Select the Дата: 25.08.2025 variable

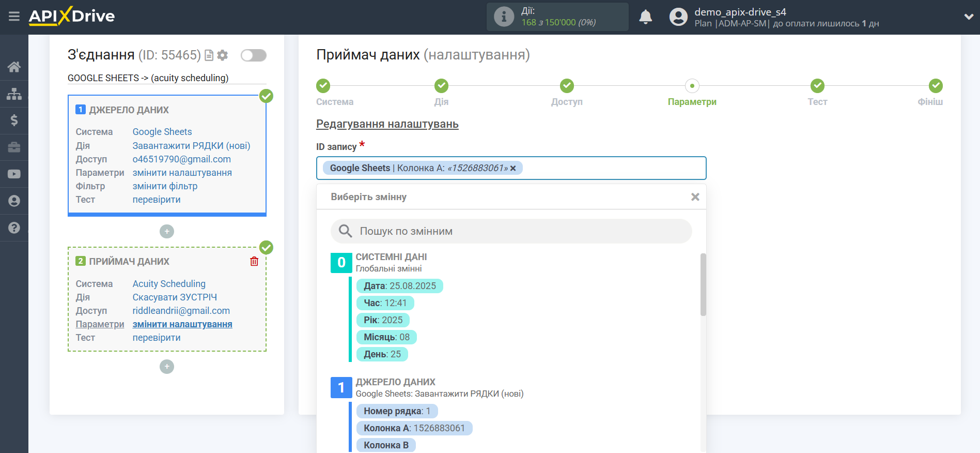point(399,286)
